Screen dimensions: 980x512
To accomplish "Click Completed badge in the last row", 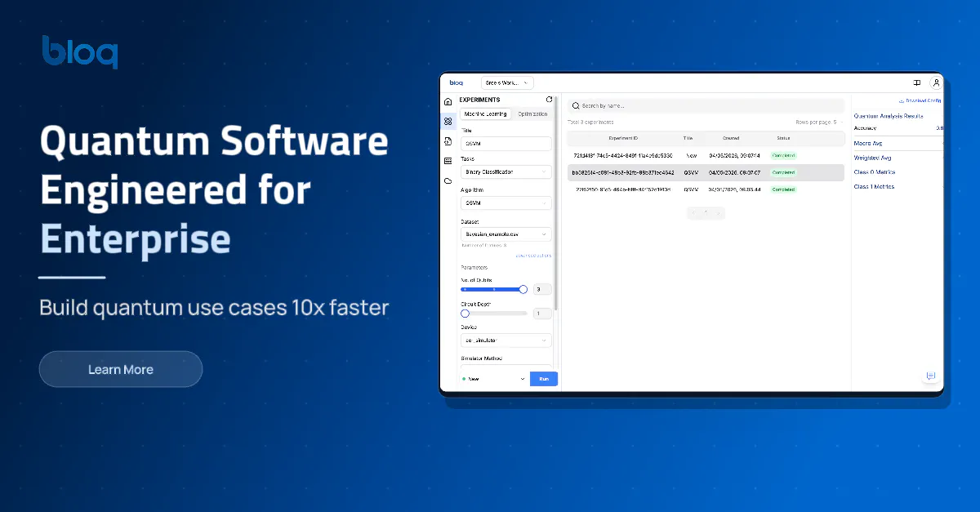I will pos(783,189).
